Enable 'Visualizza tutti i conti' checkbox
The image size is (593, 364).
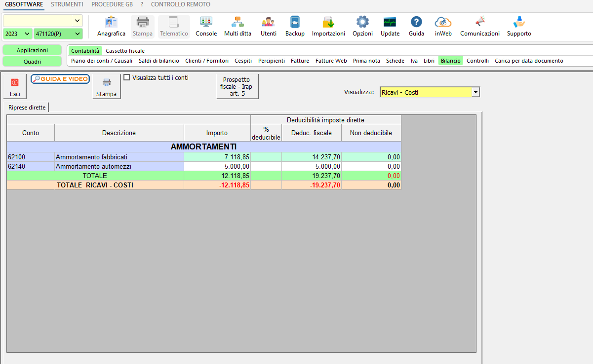[127, 77]
